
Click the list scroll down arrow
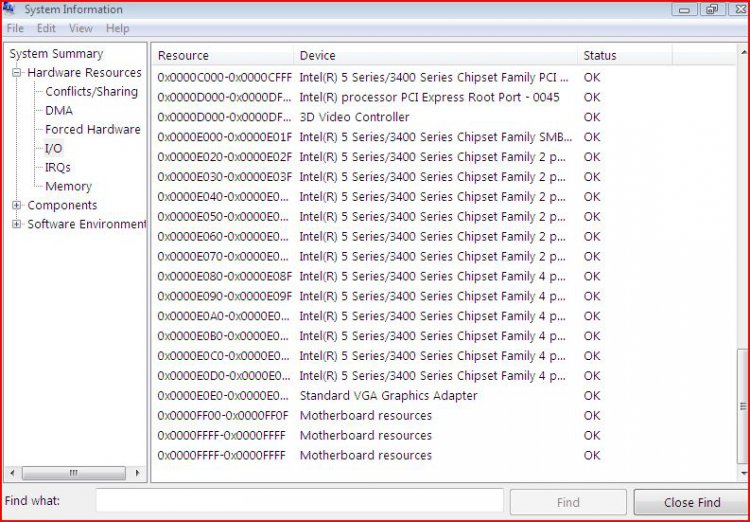[743, 474]
